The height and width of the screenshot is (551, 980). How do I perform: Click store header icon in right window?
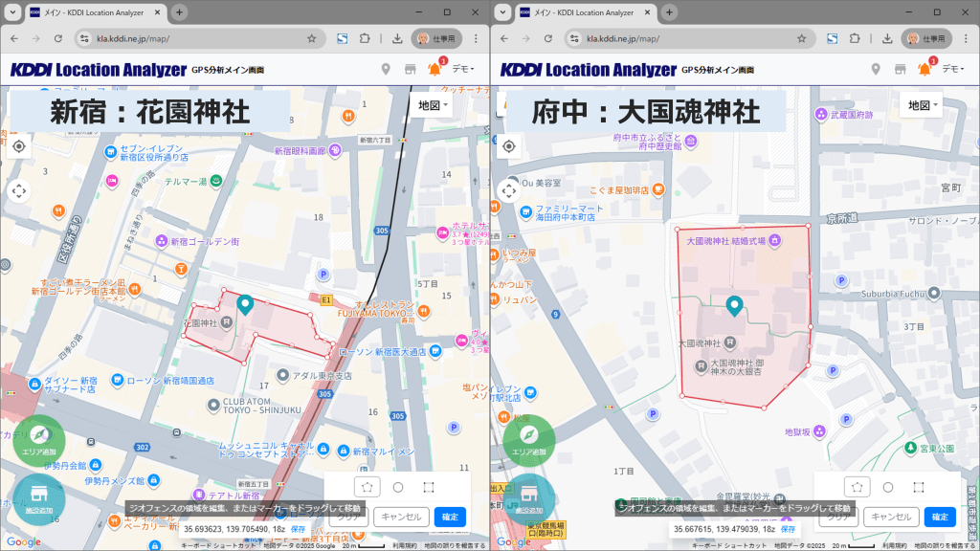point(900,69)
